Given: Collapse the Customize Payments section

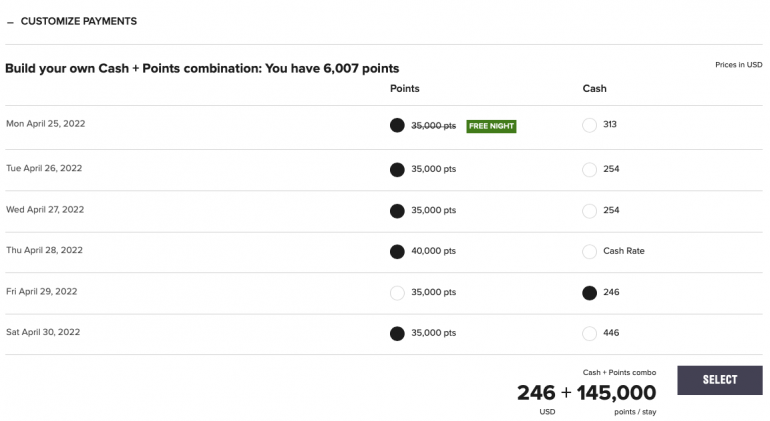Looking at the screenshot, I should click(x=10, y=21).
